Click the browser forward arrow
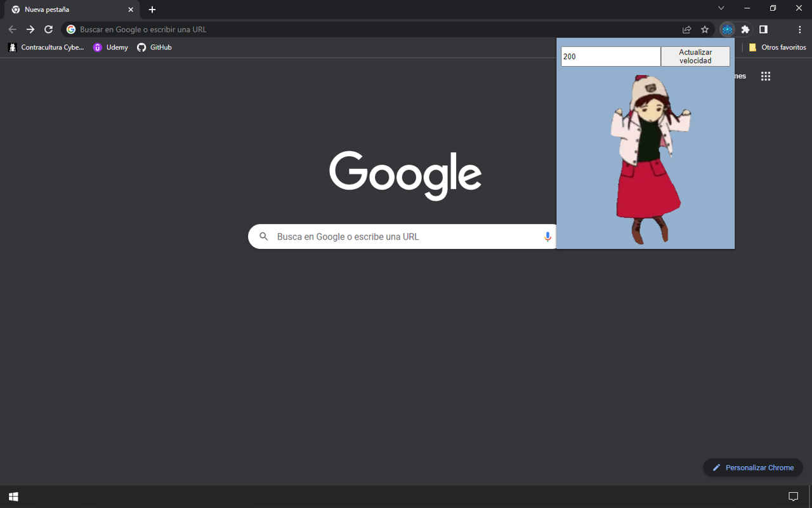 [30, 29]
